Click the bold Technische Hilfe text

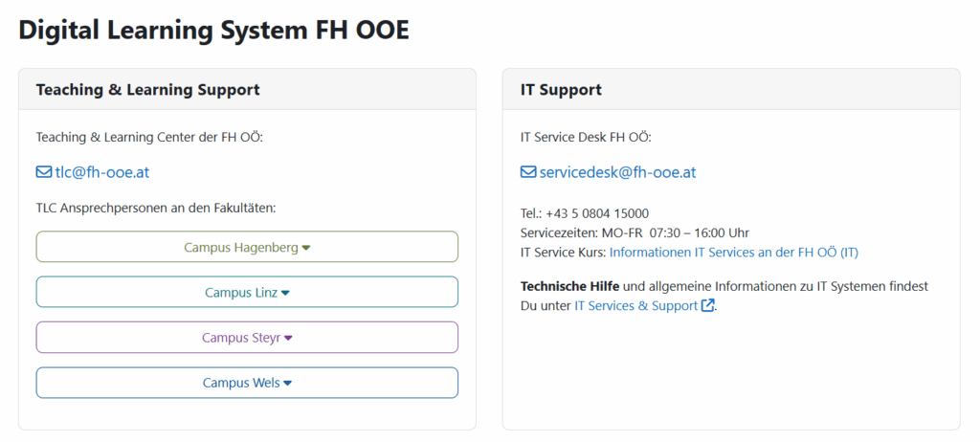tap(569, 286)
